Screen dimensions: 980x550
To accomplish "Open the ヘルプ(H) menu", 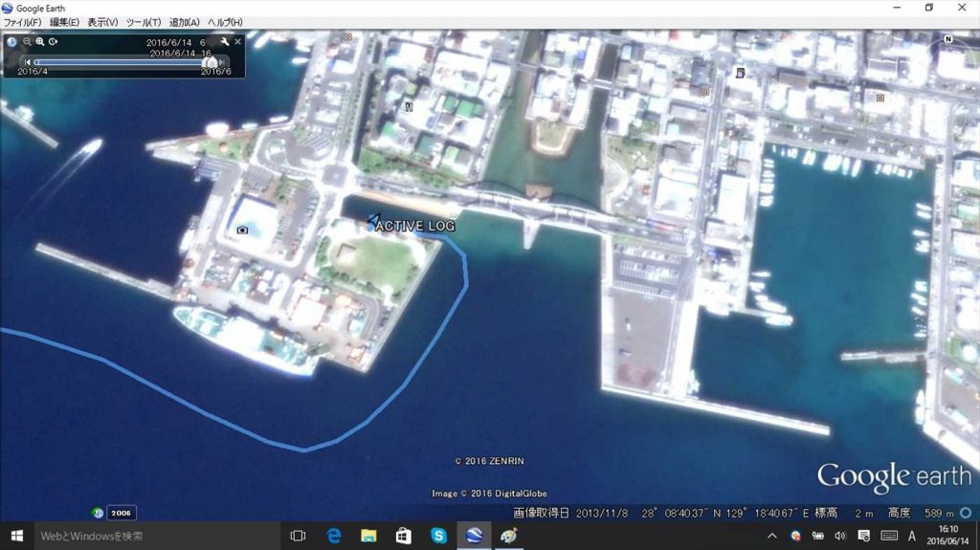I will point(225,22).
